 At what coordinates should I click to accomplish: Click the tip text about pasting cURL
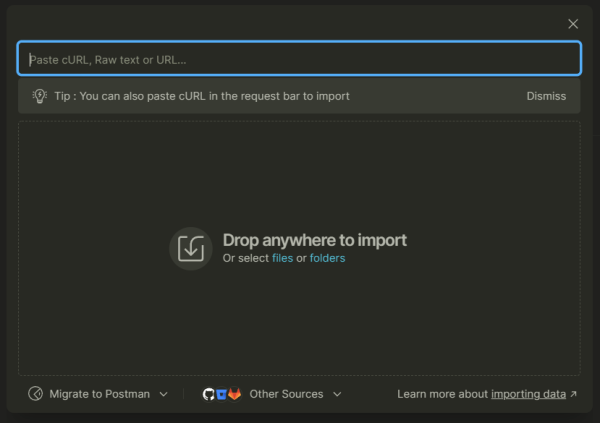(x=202, y=96)
